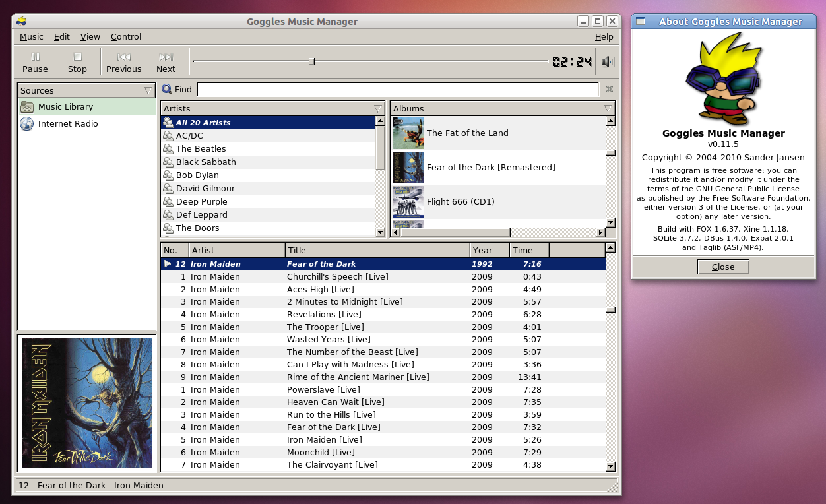Viewport: 826px width, 504px height.
Task: Open the Control menu
Action: click(126, 37)
